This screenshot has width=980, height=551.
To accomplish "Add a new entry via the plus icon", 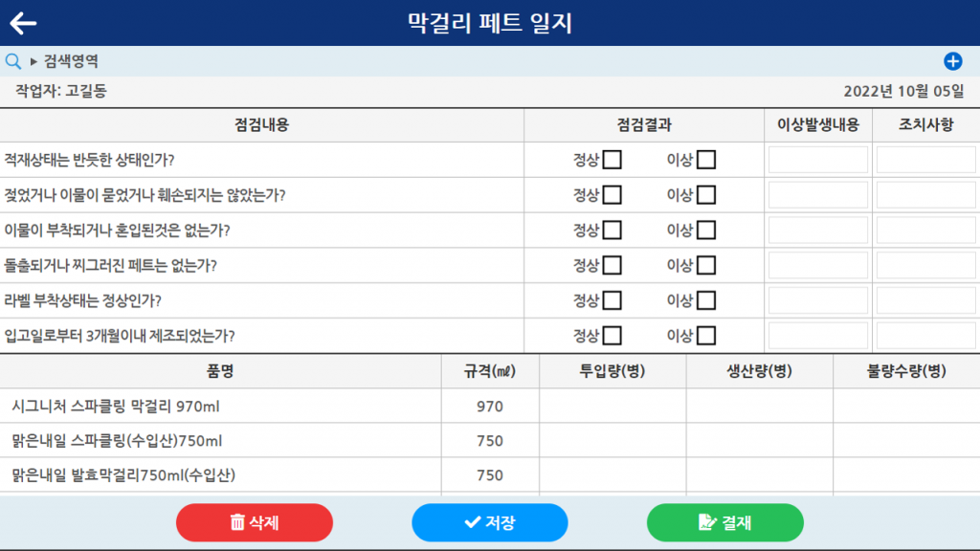I will pyautogui.click(x=952, y=61).
